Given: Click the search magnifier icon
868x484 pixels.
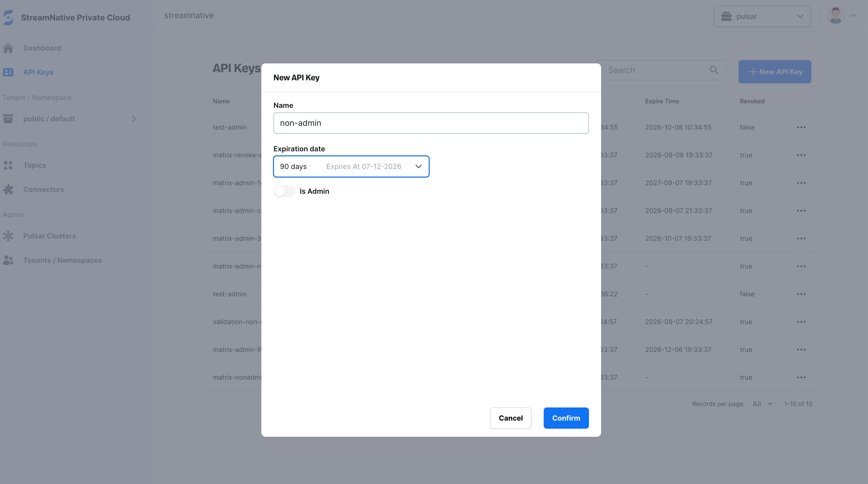Looking at the screenshot, I should (x=714, y=70).
